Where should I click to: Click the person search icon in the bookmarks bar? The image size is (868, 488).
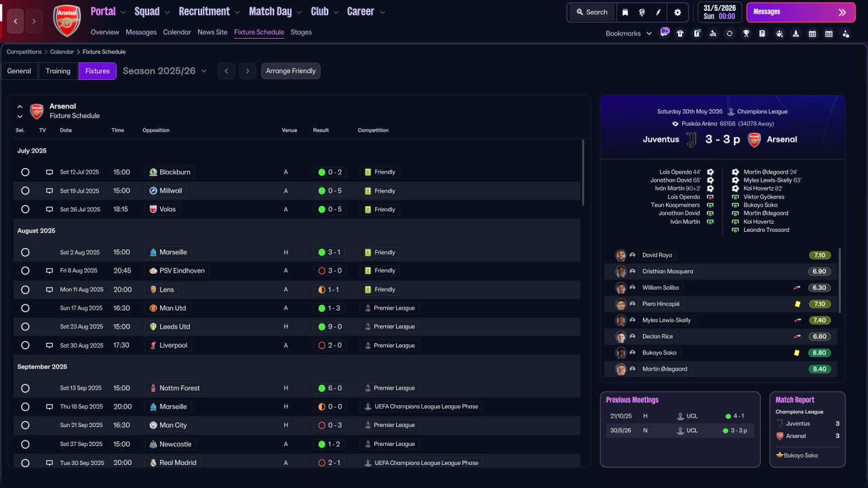pos(713,33)
